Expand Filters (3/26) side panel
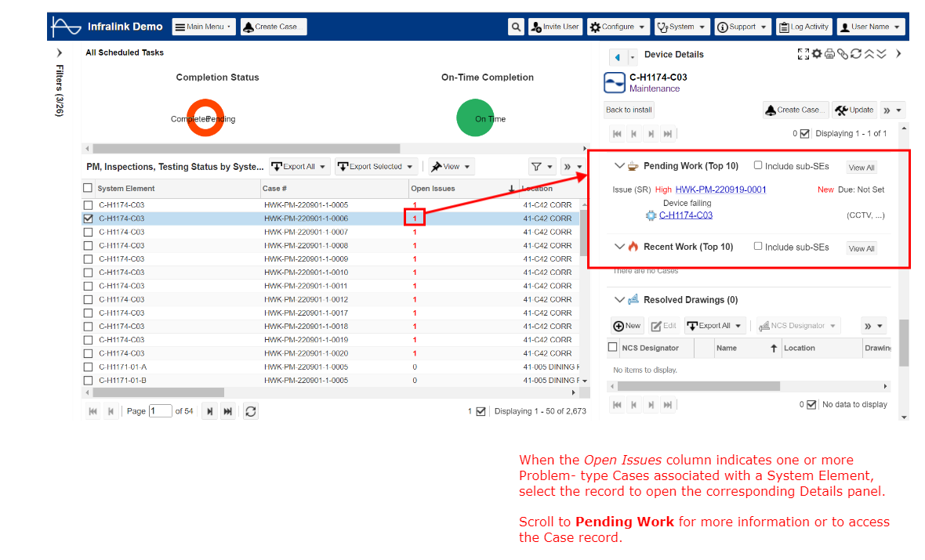 59,53
